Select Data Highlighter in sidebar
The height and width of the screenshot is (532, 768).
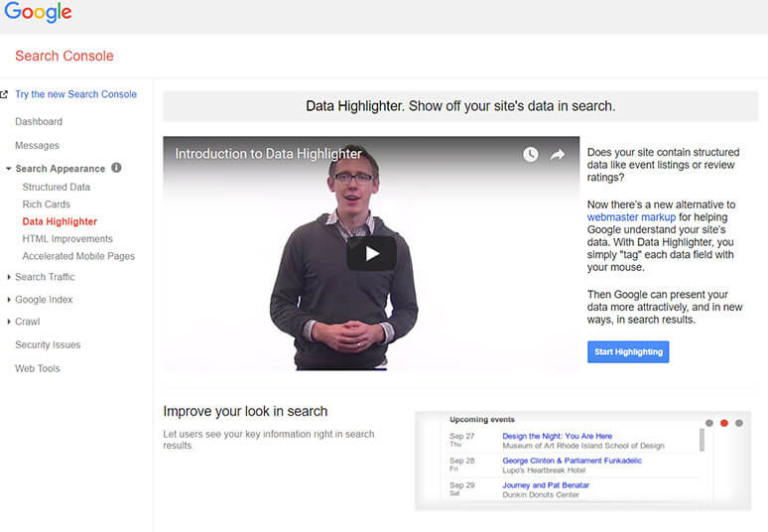pyautogui.click(x=60, y=221)
